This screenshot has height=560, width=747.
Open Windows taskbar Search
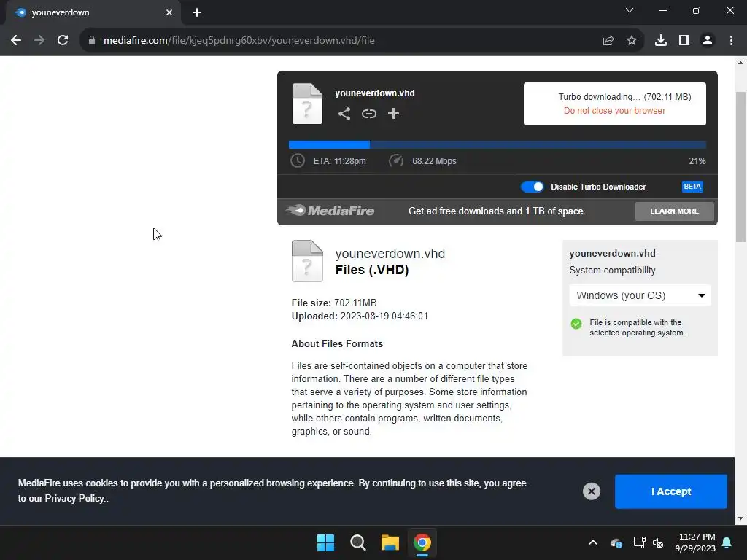(357, 542)
